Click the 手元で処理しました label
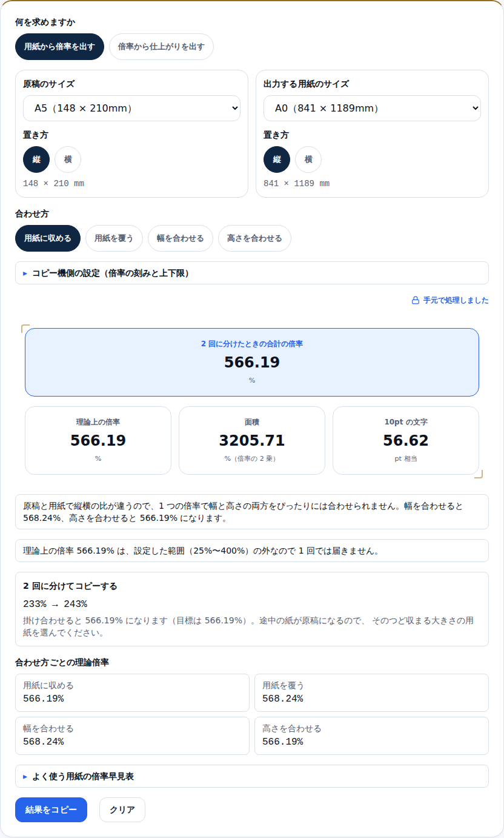The width and height of the screenshot is (504, 838). pos(456,300)
